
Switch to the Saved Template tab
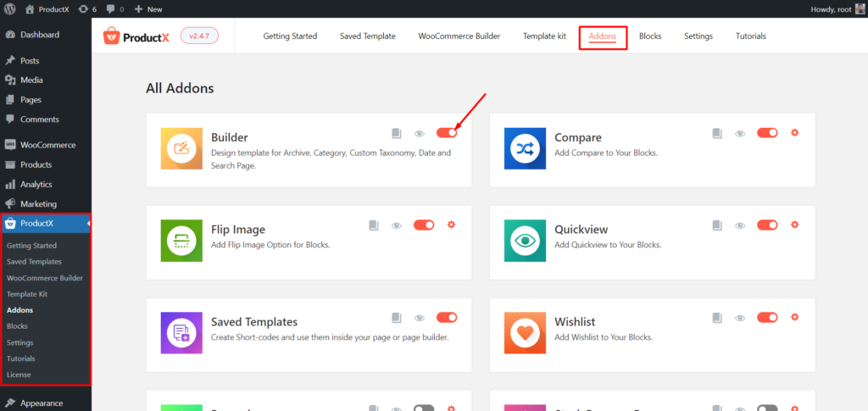(368, 36)
